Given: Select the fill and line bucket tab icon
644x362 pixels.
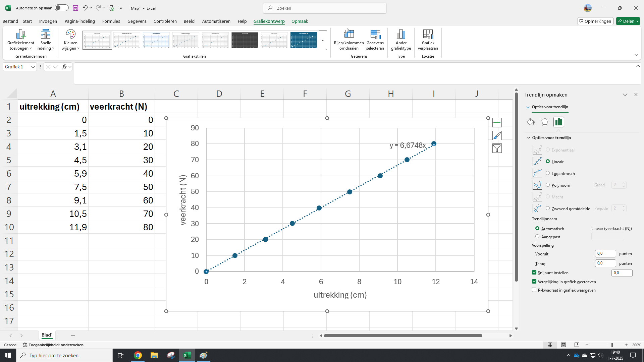Looking at the screenshot, I should [531, 122].
